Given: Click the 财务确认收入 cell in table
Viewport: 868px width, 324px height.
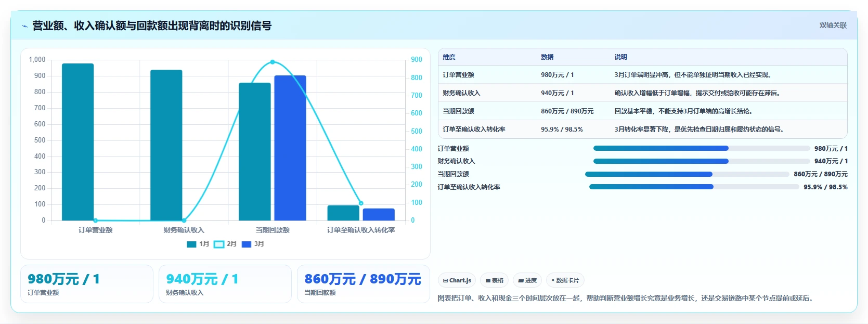Looking at the screenshot, I should pyautogui.click(x=461, y=93).
